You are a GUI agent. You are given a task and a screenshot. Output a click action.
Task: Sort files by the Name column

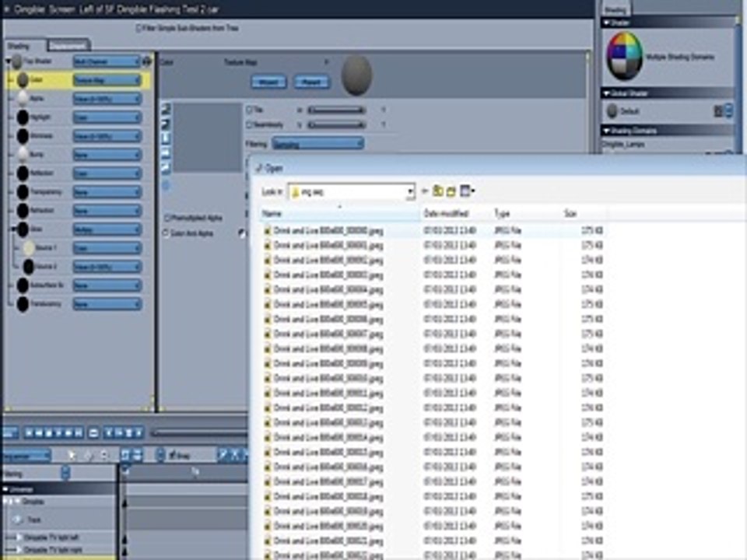pyautogui.click(x=340, y=214)
